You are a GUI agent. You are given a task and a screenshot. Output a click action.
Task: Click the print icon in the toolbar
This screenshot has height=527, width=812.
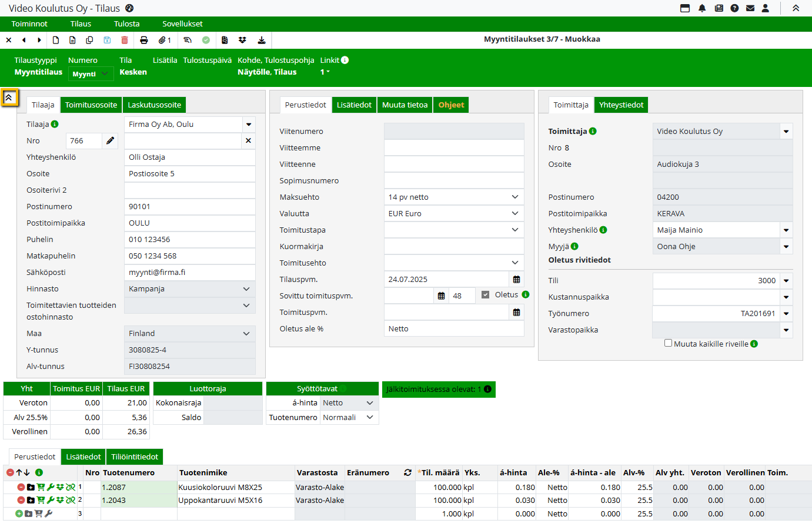tap(144, 40)
